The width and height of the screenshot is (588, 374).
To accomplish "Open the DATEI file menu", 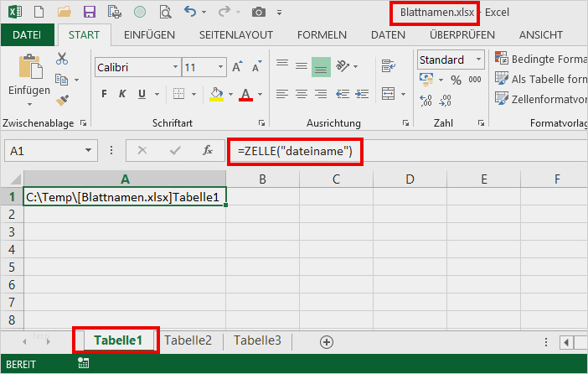I will pos(28,34).
